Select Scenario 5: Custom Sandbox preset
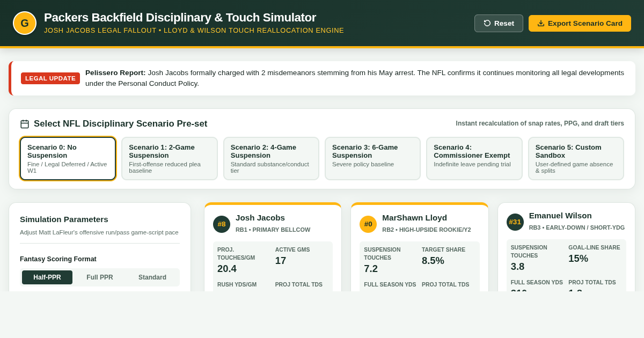Image resolution: width=644 pixels, height=338 pixels. (x=576, y=158)
